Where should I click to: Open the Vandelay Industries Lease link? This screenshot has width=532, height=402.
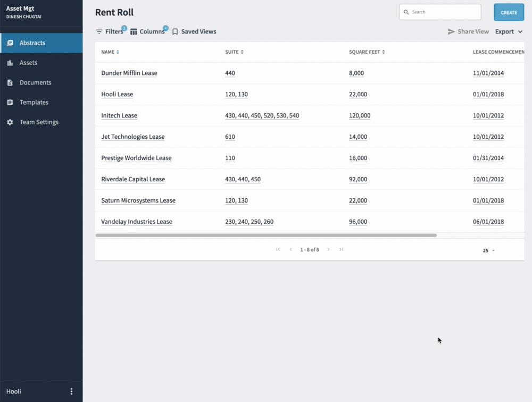(137, 222)
